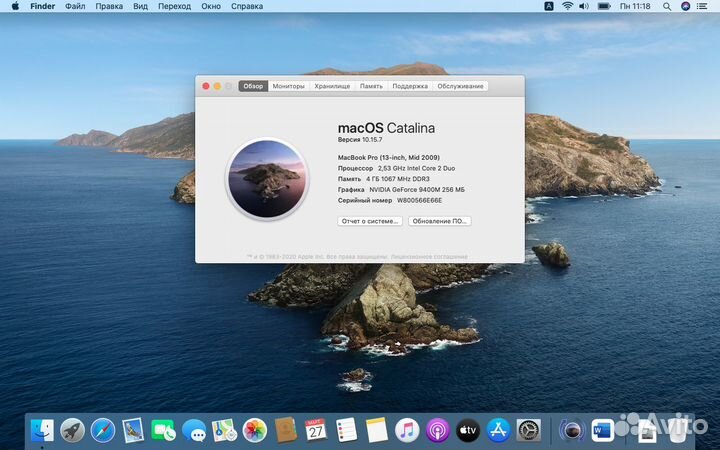Open System Preferences gear in dock
Image resolution: width=720 pixels, height=450 pixels.
(529, 431)
